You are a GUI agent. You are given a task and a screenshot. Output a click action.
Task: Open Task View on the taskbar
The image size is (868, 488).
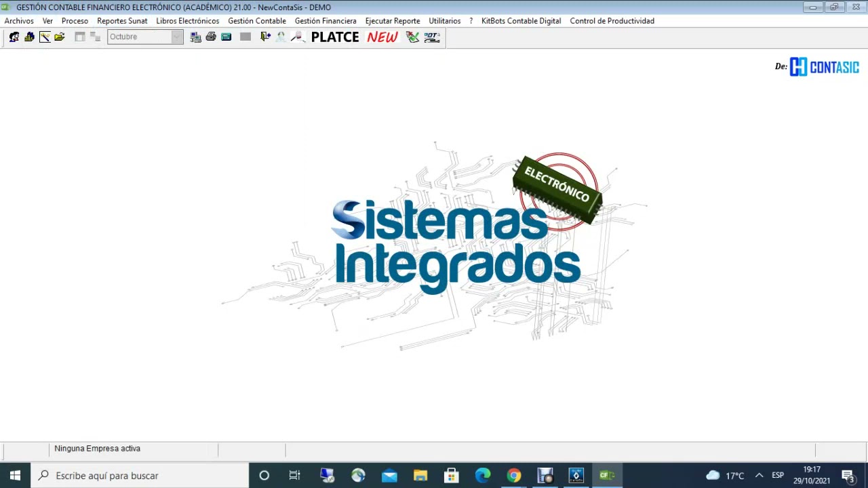click(x=295, y=475)
